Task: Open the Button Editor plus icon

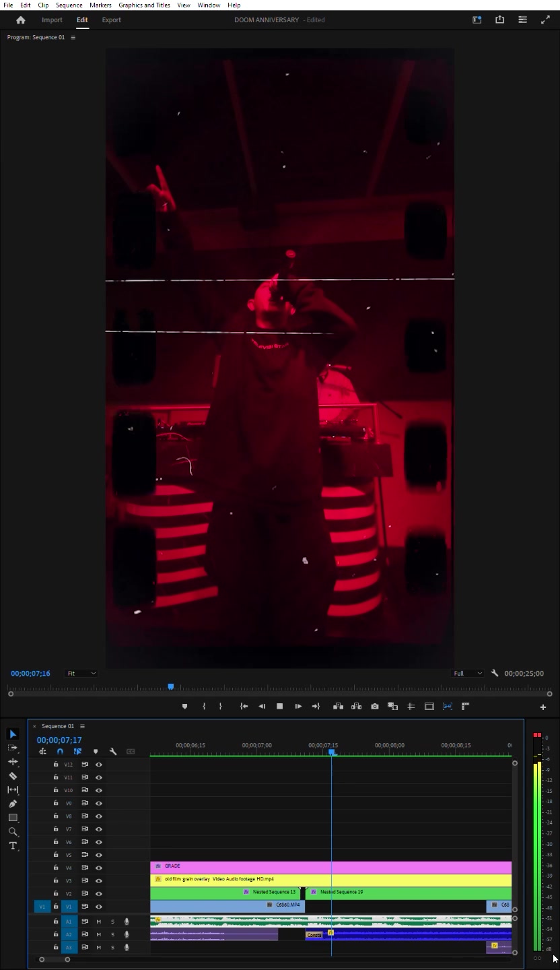Action: 543,707
